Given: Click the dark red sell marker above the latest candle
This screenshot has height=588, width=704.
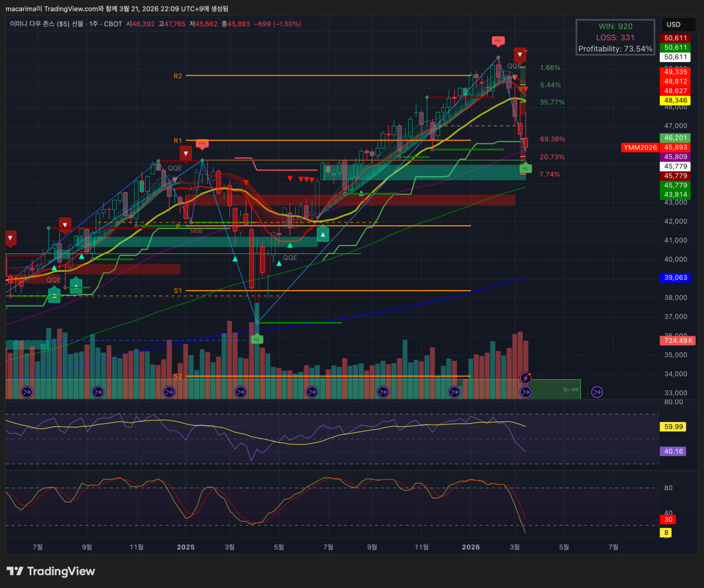Looking at the screenshot, I should [520, 54].
